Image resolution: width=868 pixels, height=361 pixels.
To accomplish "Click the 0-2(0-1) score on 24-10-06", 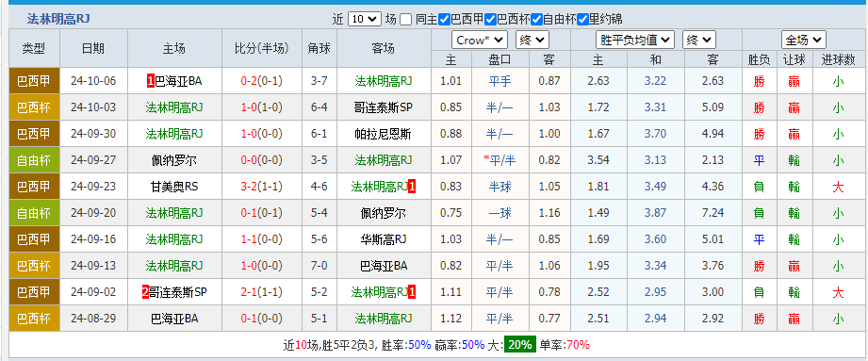I will point(262,81).
